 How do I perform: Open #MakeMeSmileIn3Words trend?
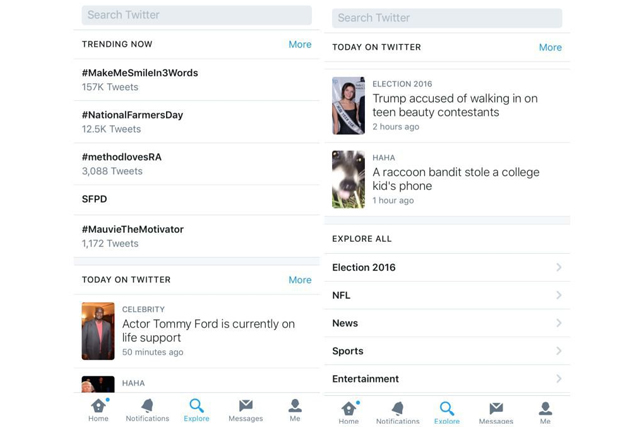click(197, 80)
